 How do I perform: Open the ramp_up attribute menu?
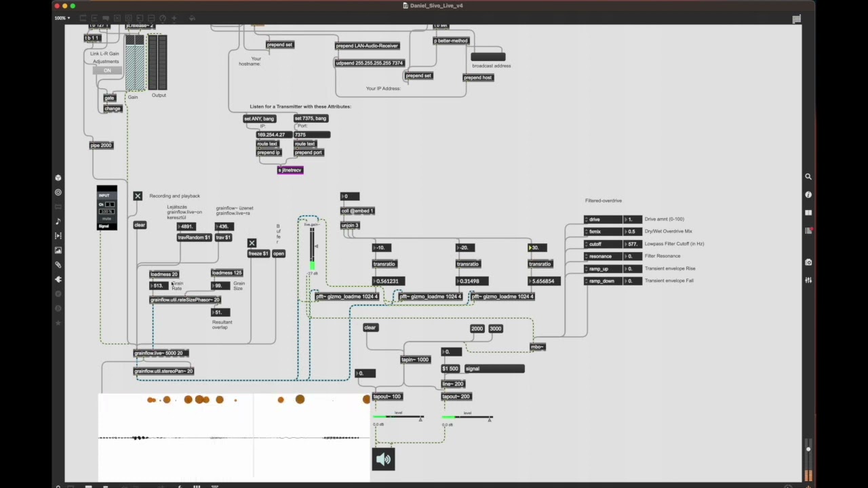coord(603,268)
